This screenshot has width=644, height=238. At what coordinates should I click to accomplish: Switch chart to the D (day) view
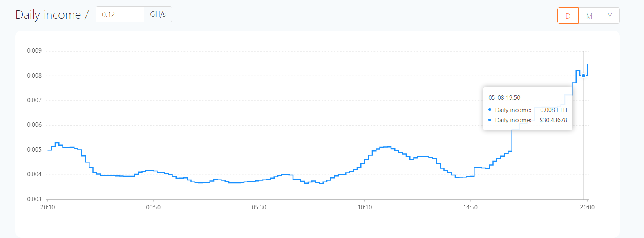(x=568, y=16)
